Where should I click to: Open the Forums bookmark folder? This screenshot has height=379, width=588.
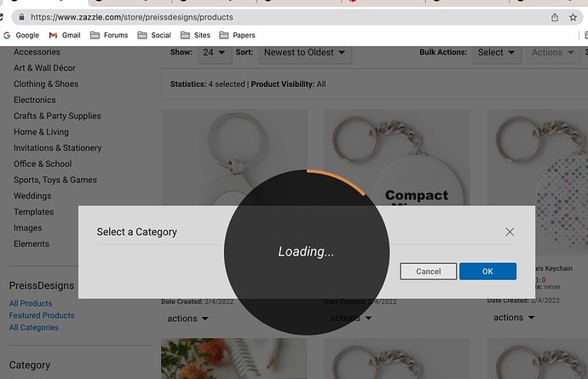point(109,35)
